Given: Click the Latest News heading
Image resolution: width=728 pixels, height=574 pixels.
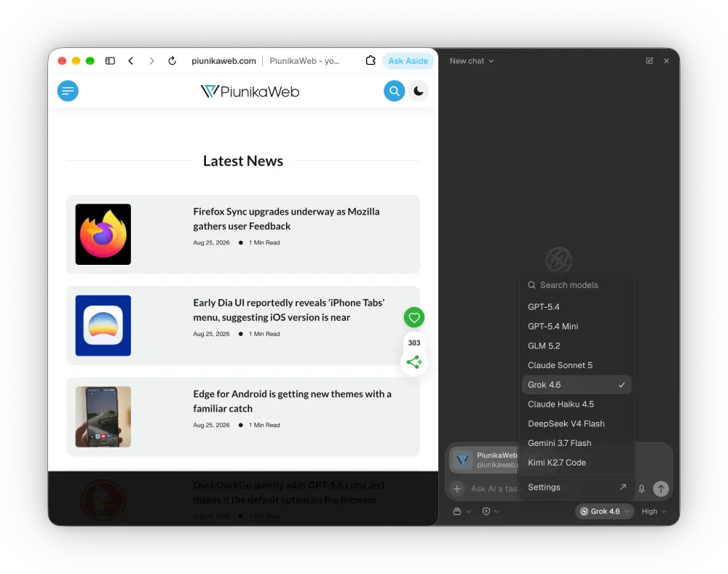Looking at the screenshot, I should pos(243,161).
